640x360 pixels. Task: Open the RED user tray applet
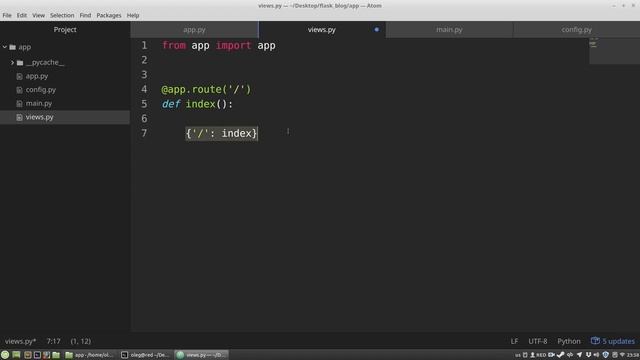click(538, 355)
